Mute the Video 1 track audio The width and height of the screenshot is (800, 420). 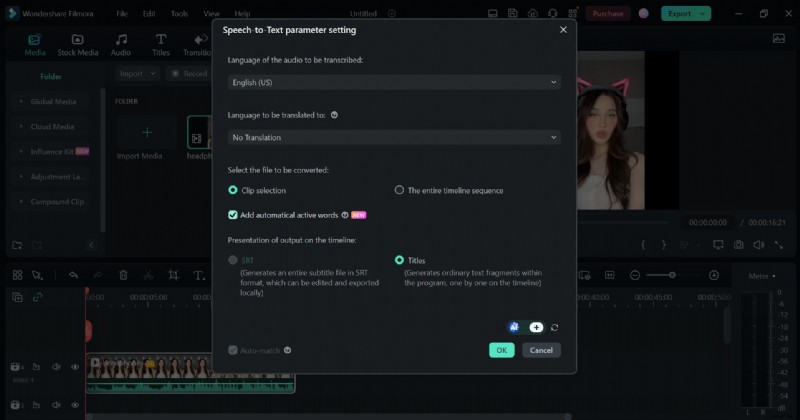(56, 367)
